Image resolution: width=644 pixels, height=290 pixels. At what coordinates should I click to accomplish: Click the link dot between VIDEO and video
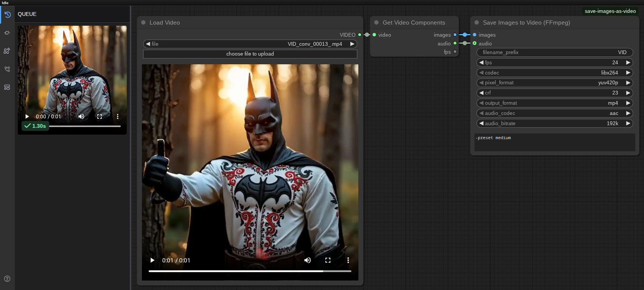click(367, 35)
